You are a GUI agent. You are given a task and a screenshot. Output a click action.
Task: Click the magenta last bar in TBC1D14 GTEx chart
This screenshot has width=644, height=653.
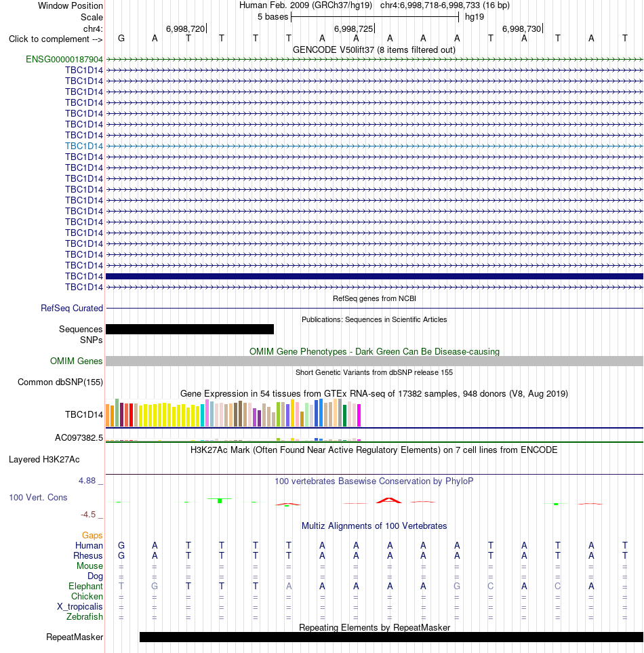359,415
